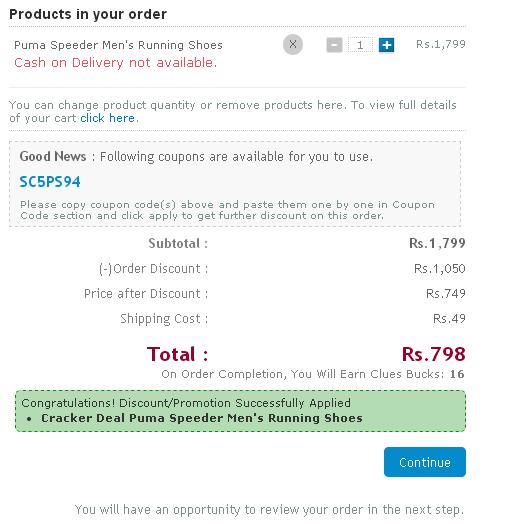The height and width of the screenshot is (524, 512).
Task: Click the Shipping Cost value Rs.49
Action: [449, 319]
